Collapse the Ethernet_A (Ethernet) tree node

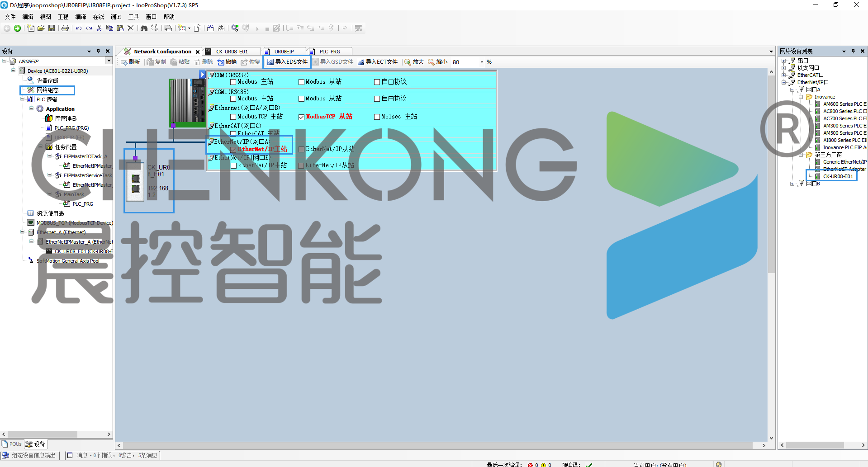[22, 232]
